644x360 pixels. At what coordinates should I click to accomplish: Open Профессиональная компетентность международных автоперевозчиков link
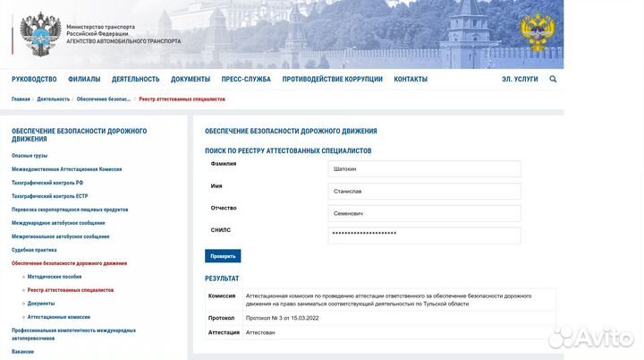[73, 334]
